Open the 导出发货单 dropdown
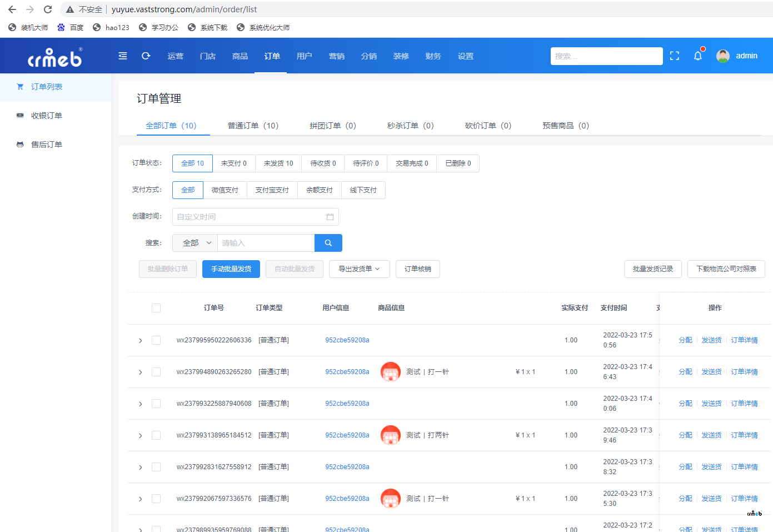773x532 pixels. (360, 269)
